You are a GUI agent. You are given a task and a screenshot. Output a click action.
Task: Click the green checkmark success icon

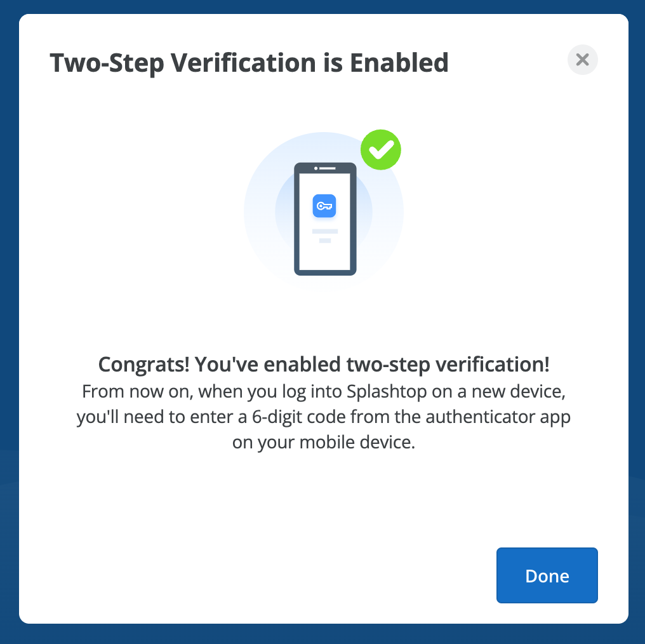tap(381, 150)
